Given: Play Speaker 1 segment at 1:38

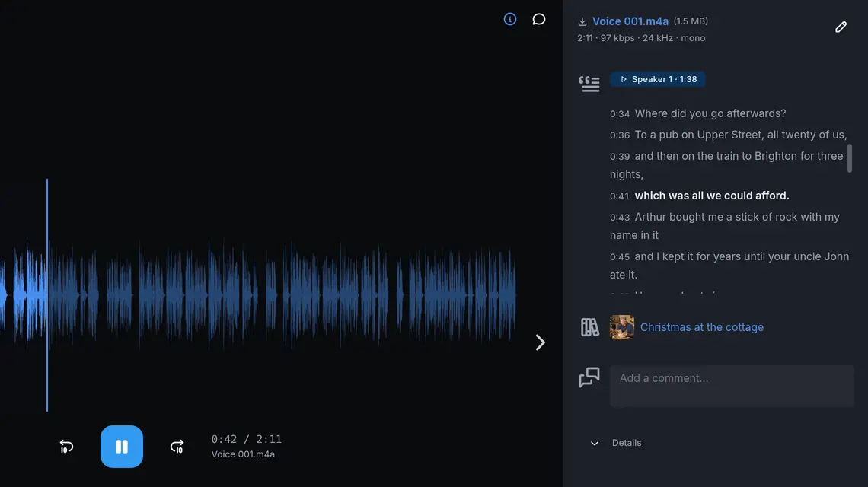Looking at the screenshot, I should pos(658,79).
